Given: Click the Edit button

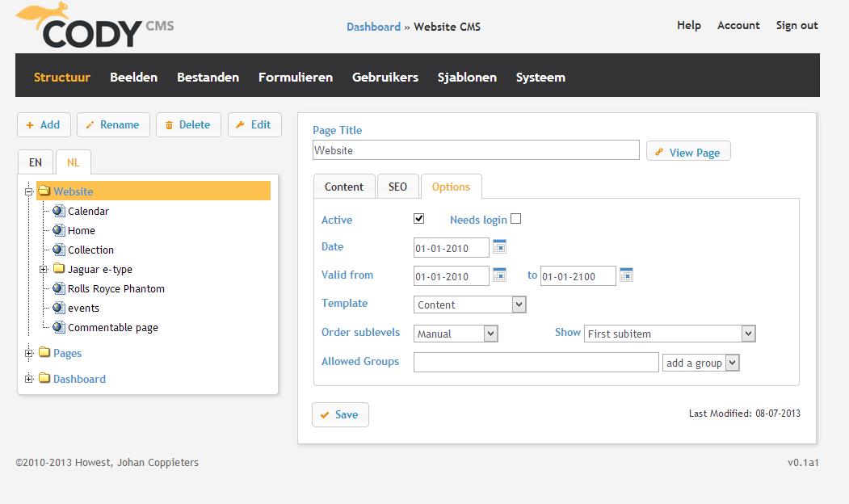Looking at the screenshot, I should coord(254,124).
